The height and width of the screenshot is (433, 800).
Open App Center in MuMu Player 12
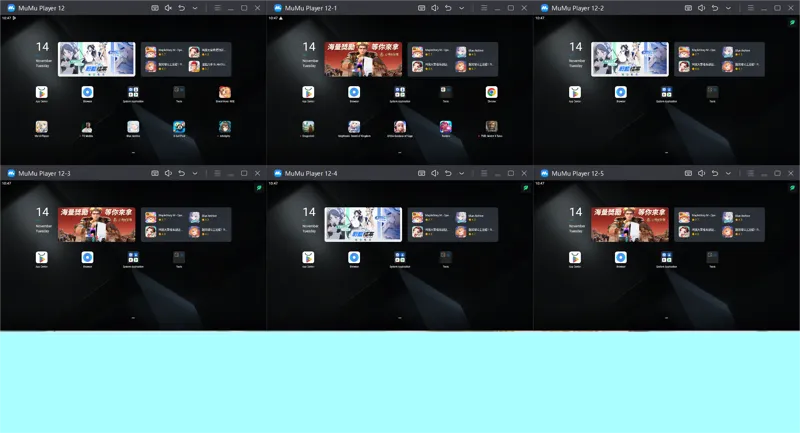coord(41,92)
